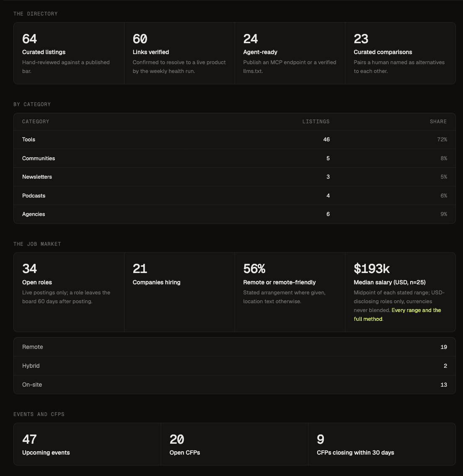Click the 5% share for Newsletters
The height and width of the screenshot is (476, 463).
pos(444,177)
